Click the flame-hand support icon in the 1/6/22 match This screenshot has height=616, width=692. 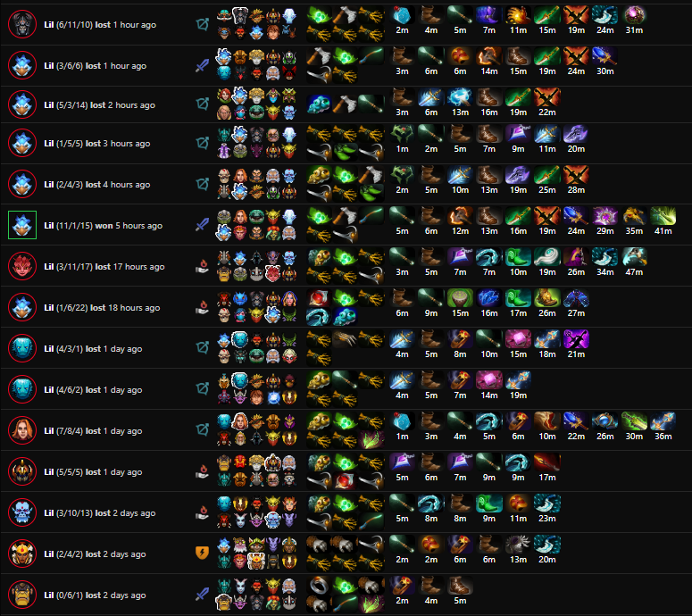[x=202, y=307]
